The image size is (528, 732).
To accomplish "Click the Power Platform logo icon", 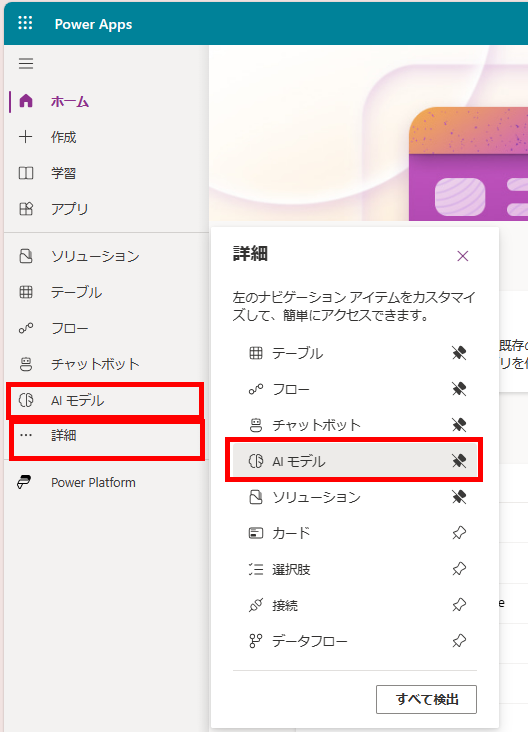I will click(x=24, y=482).
